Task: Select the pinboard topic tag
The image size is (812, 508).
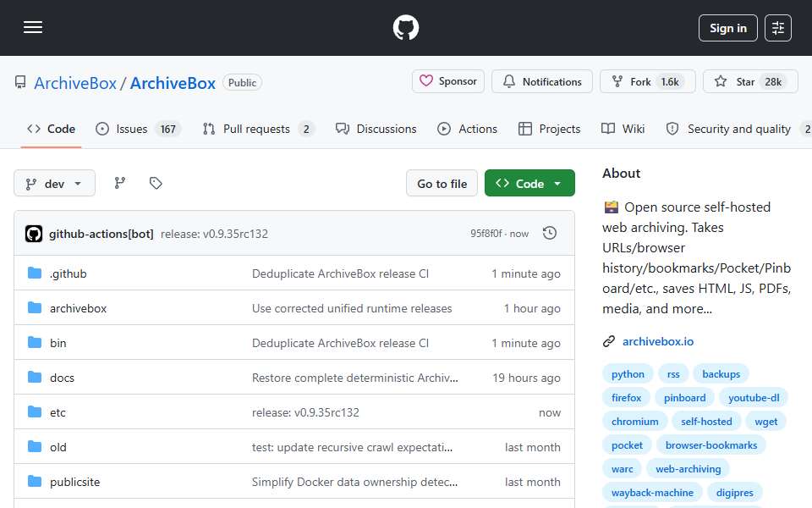Action: click(x=684, y=398)
